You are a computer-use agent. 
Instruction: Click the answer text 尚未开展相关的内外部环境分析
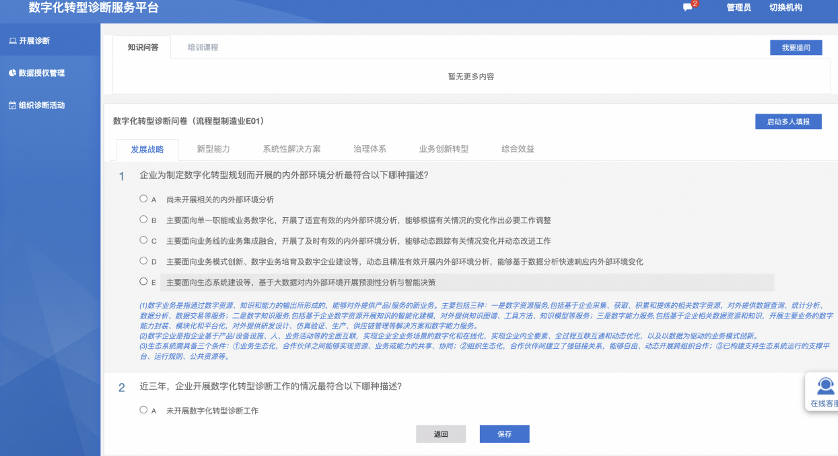(x=220, y=199)
